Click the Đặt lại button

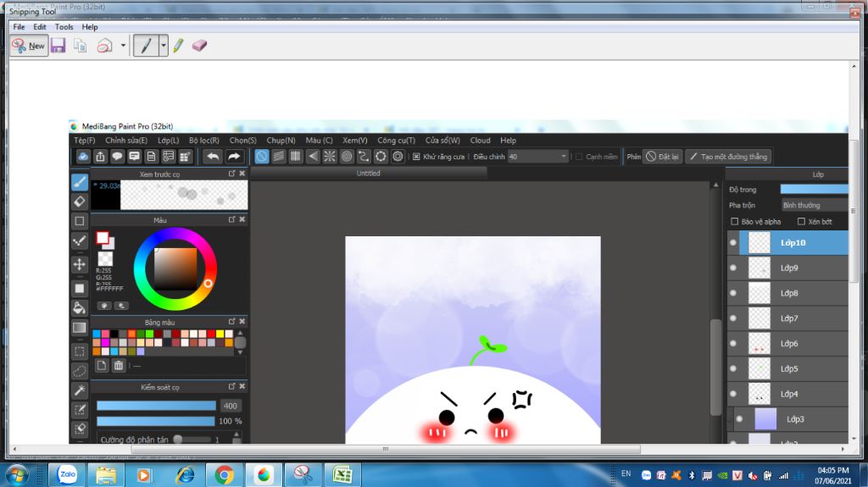point(663,157)
